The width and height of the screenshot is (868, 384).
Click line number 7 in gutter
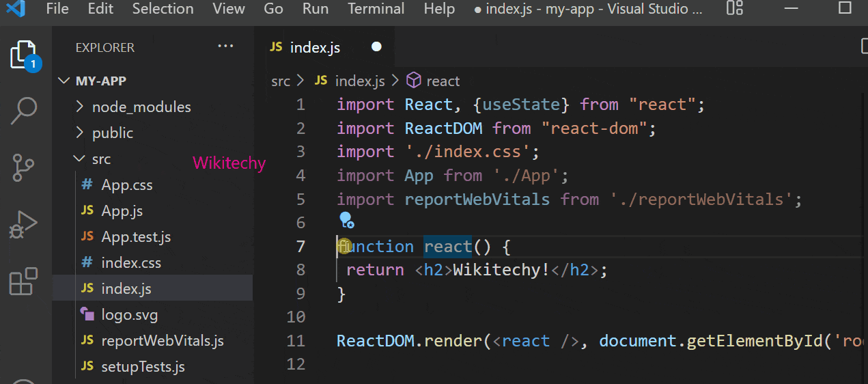[300, 246]
